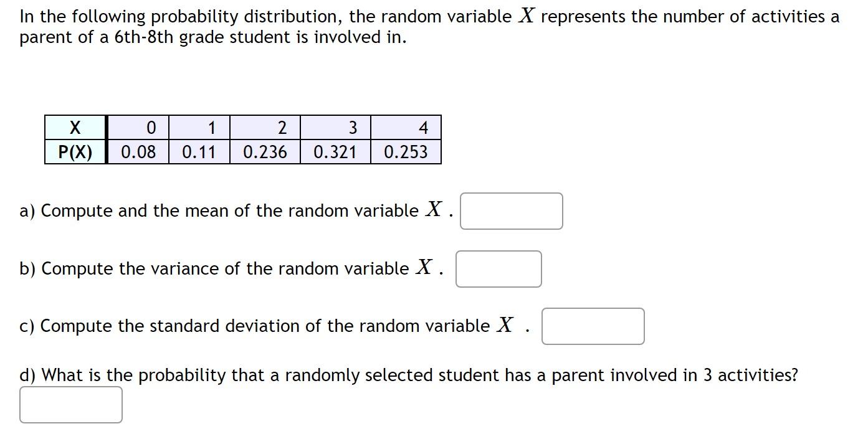Click the P(X) header cell

tap(75, 151)
